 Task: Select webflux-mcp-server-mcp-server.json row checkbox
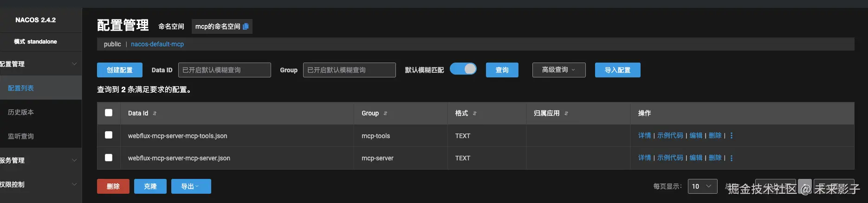[x=109, y=158]
